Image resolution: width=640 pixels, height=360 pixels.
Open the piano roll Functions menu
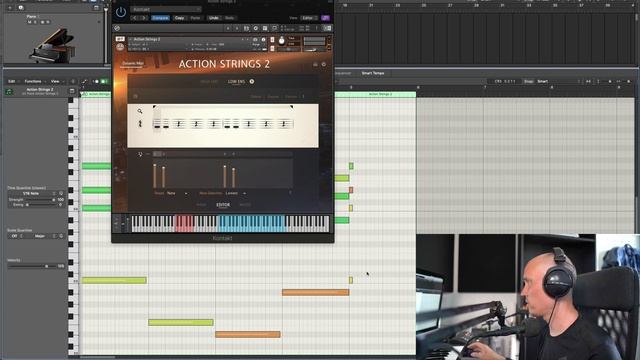(34, 81)
